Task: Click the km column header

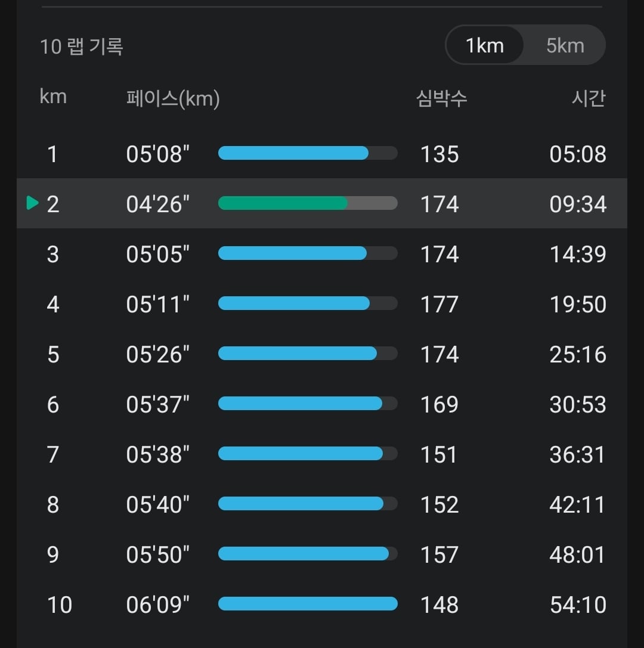Action: [53, 97]
